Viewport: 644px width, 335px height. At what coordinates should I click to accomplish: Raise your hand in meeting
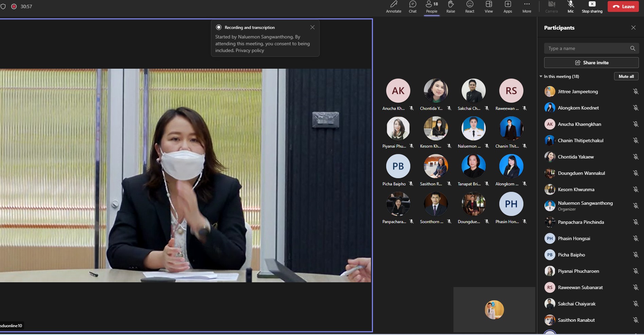450,7
